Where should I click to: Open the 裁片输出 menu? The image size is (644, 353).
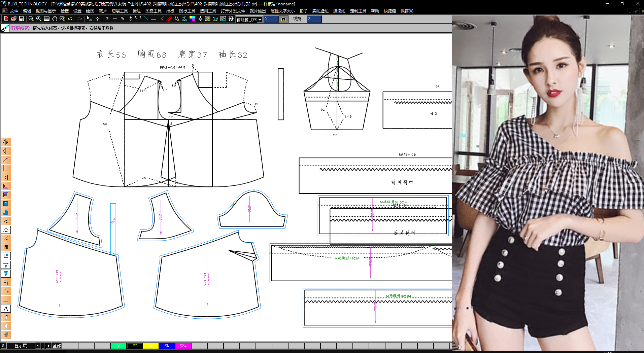[258, 11]
